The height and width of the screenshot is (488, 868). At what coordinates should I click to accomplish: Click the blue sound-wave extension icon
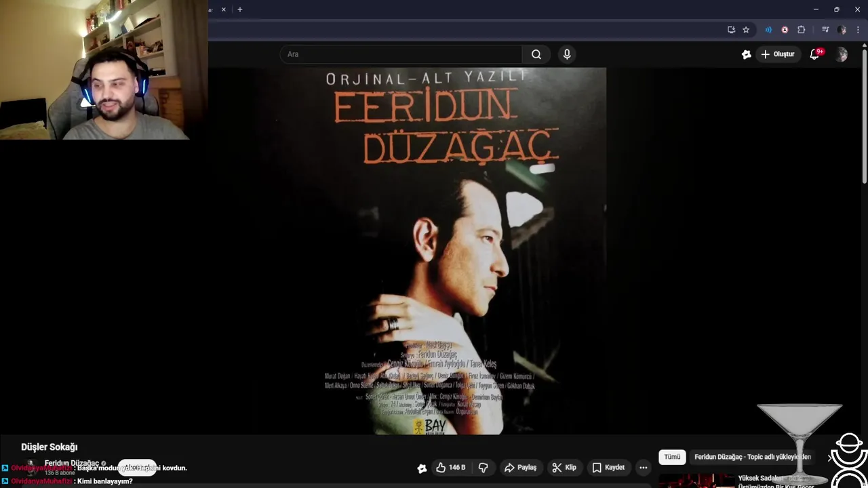point(768,30)
